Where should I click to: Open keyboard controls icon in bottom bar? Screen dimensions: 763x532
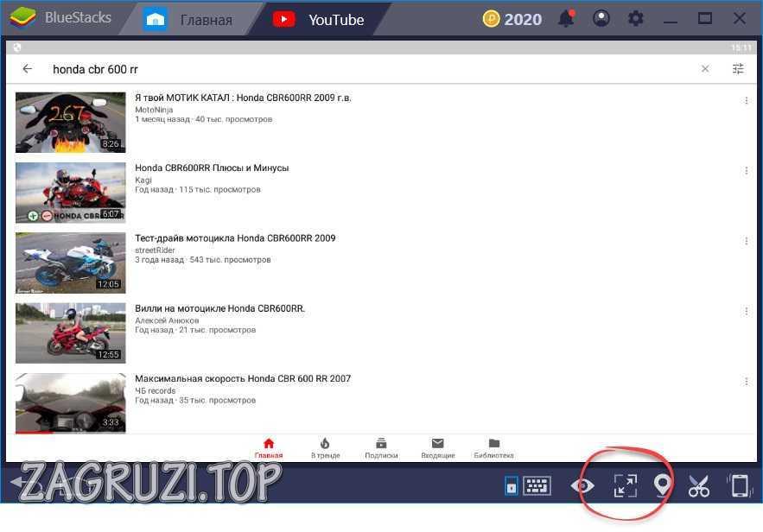pyautogui.click(x=537, y=485)
